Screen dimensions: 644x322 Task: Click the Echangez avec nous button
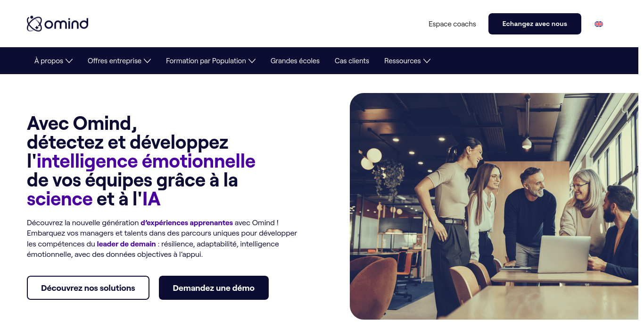click(x=535, y=24)
